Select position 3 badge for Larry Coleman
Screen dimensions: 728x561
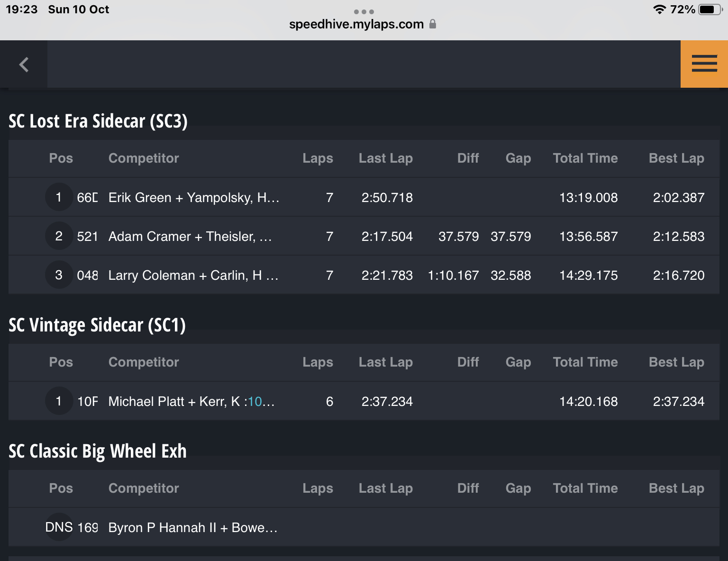click(x=59, y=275)
